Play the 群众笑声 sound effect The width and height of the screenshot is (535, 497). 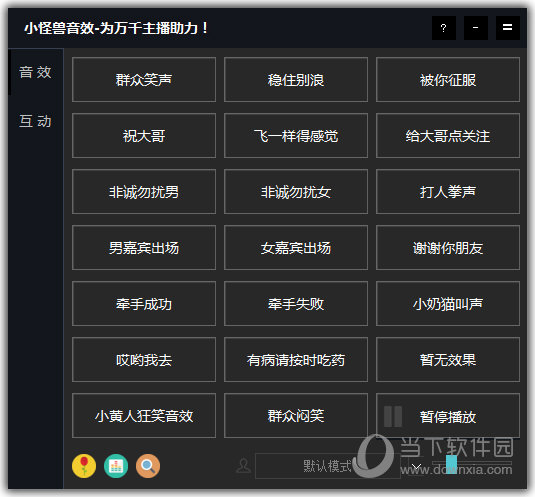[144, 79]
